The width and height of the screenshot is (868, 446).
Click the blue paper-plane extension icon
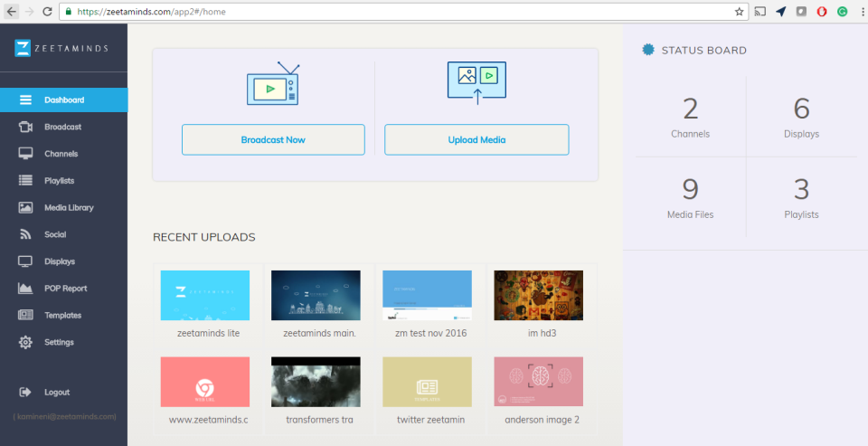click(781, 12)
